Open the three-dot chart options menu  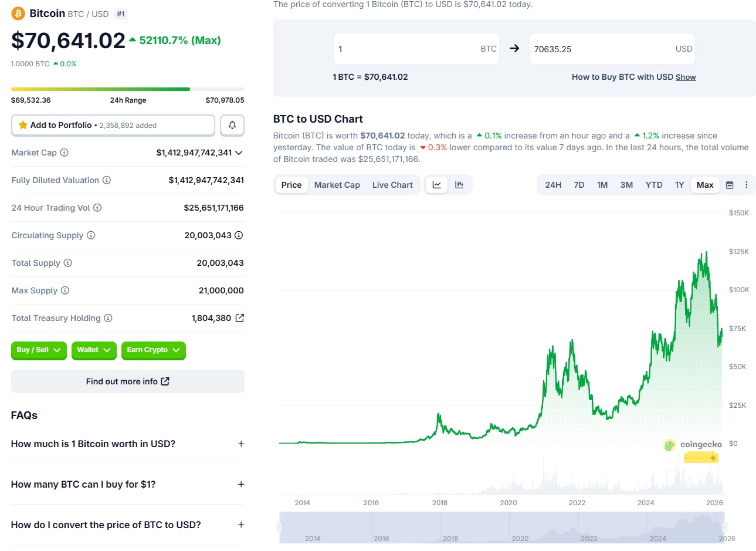747,184
